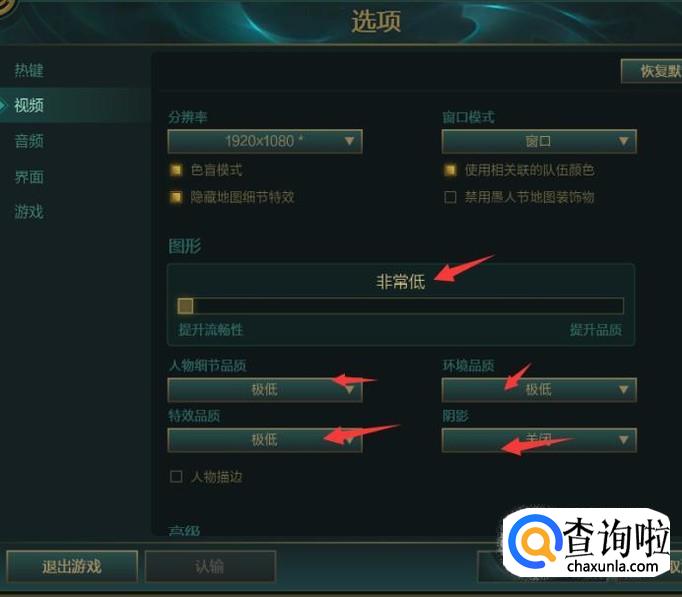Open the 阴影 shadow dropdown arrow
The height and width of the screenshot is (597, 682).
click(x=623, y=440)
